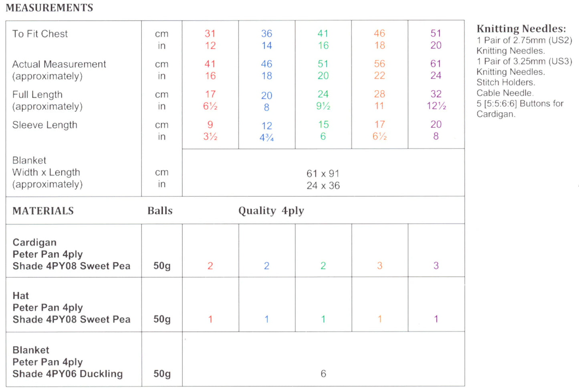Select the "Sleeve Length" row label

44,125
